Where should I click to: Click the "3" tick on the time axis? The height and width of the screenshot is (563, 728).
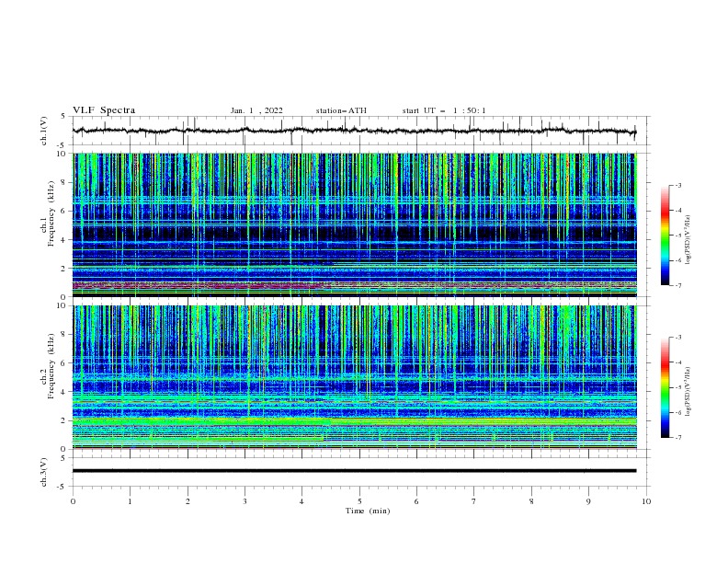(x=245, y=501)
